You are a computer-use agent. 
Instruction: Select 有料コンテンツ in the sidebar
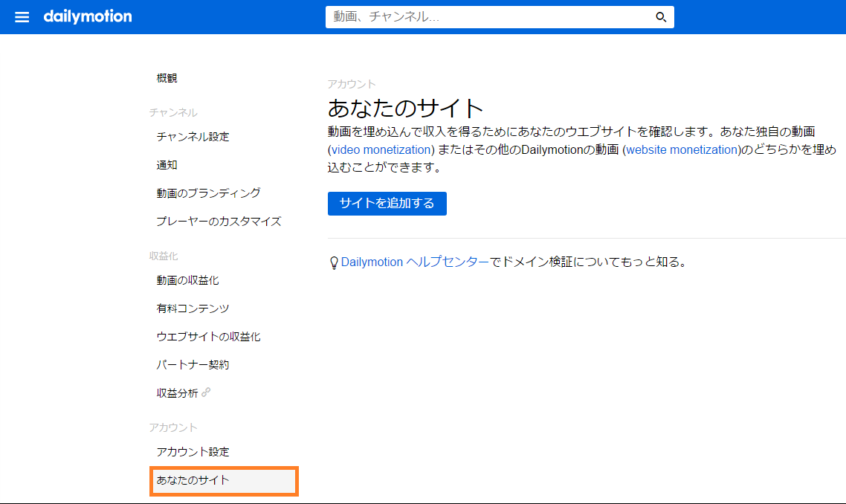click(193, 308)
